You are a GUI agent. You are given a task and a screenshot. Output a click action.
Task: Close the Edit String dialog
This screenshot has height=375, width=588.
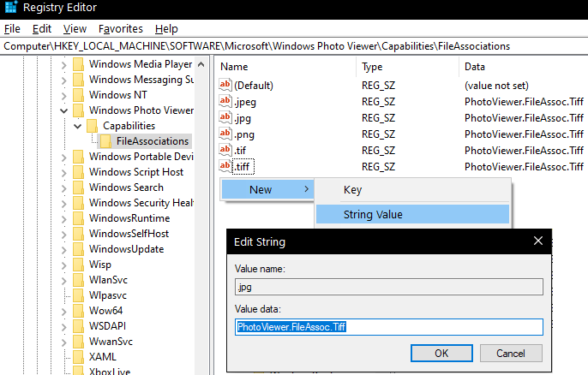tap(538, 241)
